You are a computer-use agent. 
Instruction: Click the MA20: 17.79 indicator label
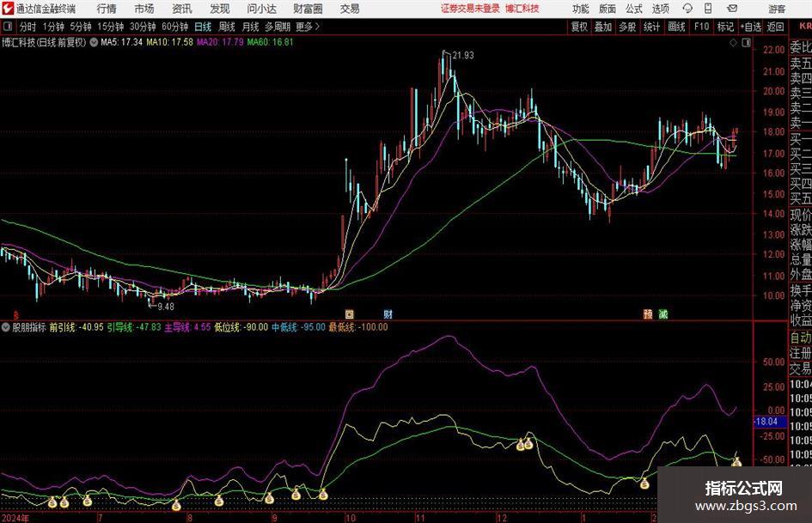click(220, 42)
